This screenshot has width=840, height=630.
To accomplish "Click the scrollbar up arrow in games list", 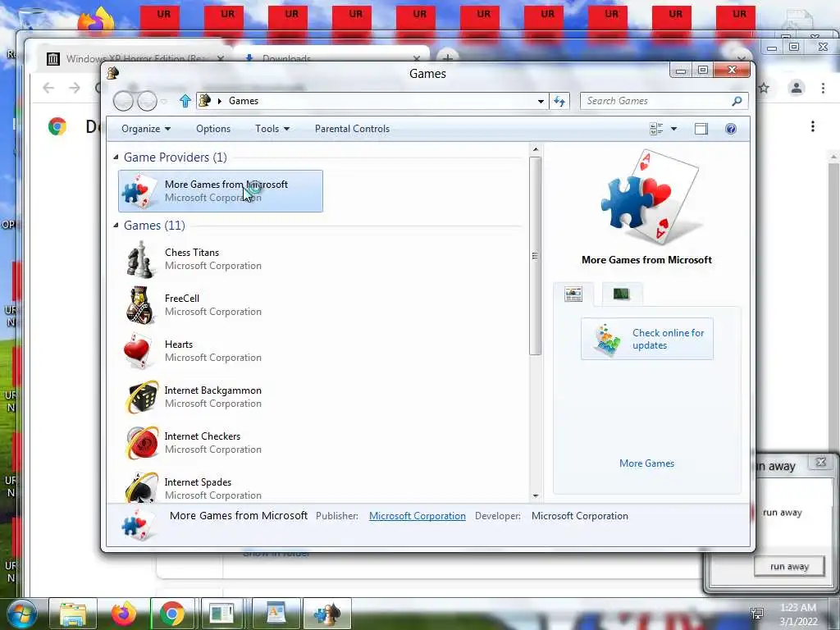I will pyautogui.click(x=535, y=149).
